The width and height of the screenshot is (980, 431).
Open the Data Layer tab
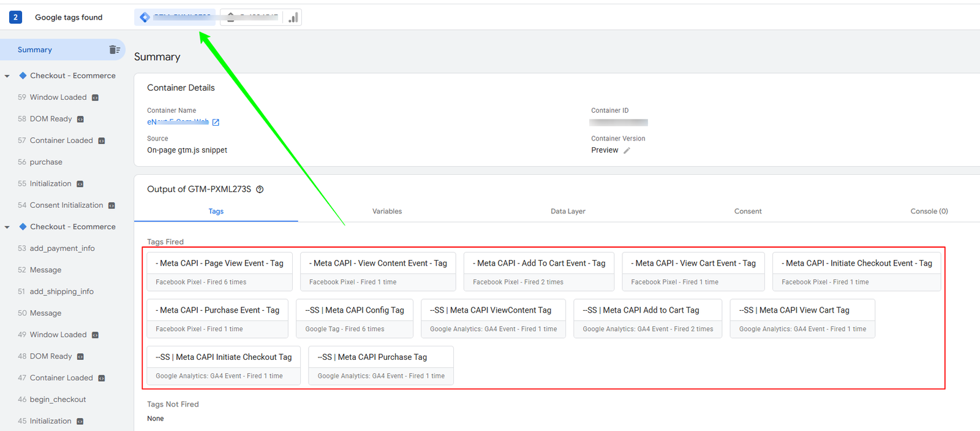click(568, 212)
